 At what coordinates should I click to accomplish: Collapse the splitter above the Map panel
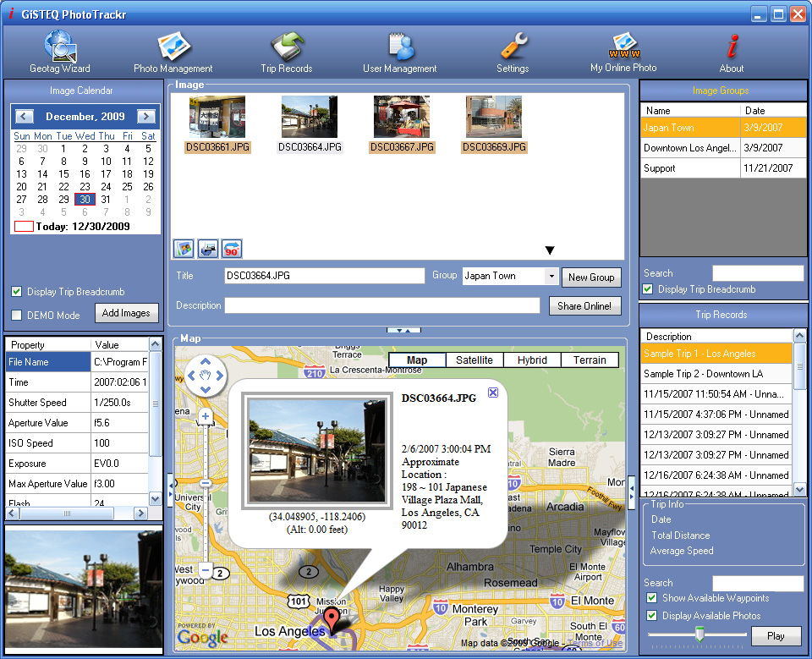(404, 330)
